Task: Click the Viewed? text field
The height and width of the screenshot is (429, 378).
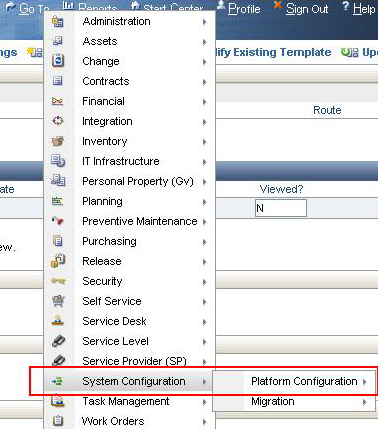Action: pyautogui.click(x=281, y=208)
